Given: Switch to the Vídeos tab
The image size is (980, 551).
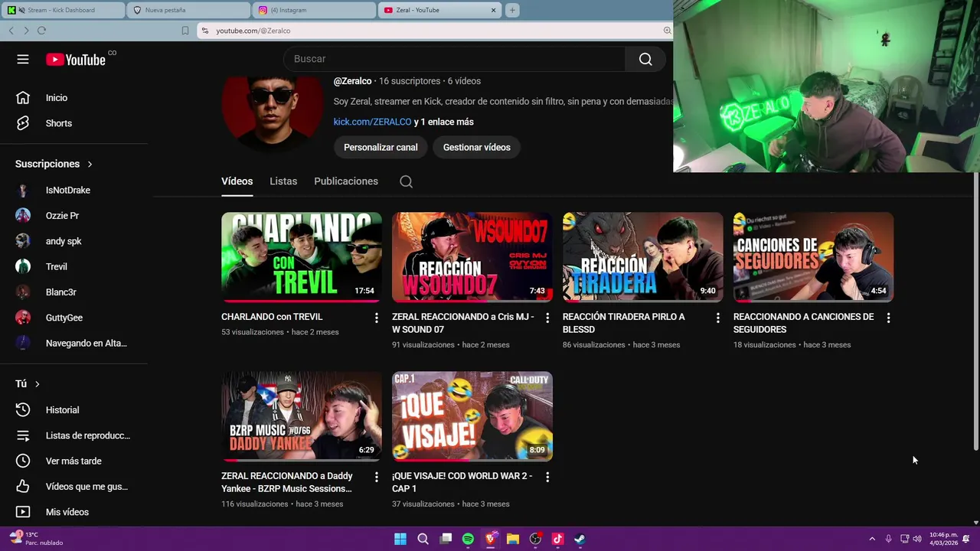Looking at the screenshot, I should [x=237, y=181].
